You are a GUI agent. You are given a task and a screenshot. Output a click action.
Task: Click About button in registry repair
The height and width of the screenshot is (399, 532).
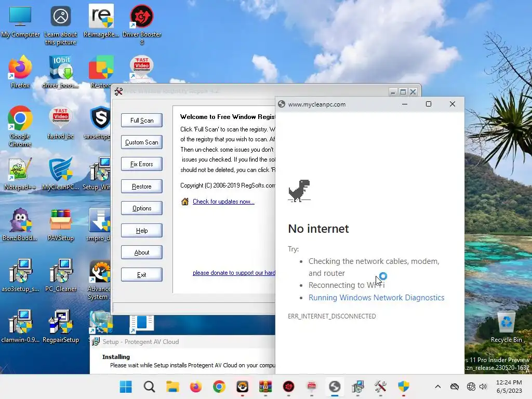coord(142,252)
